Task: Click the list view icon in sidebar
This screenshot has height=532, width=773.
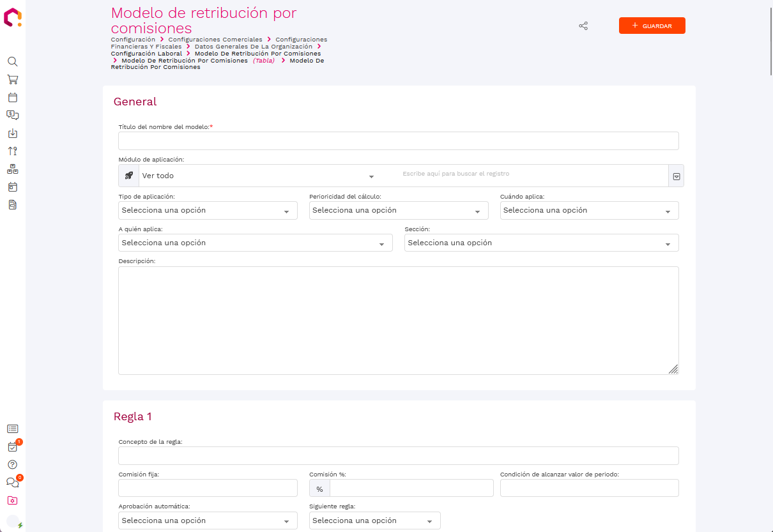Action: pyautogui.click(x=12, y=429)
